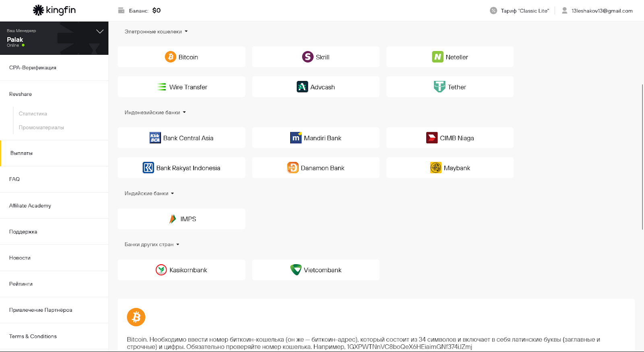644x352 pixels.
Task: Collapse the Индонезийские банки section
Action: point(155,112)
